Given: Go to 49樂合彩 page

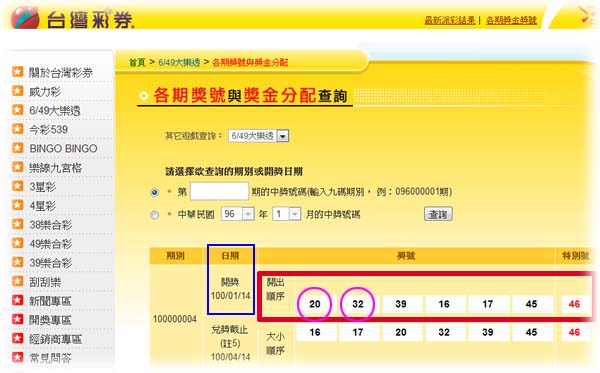Looking at the screenshot, I should (x=51, y=244).
